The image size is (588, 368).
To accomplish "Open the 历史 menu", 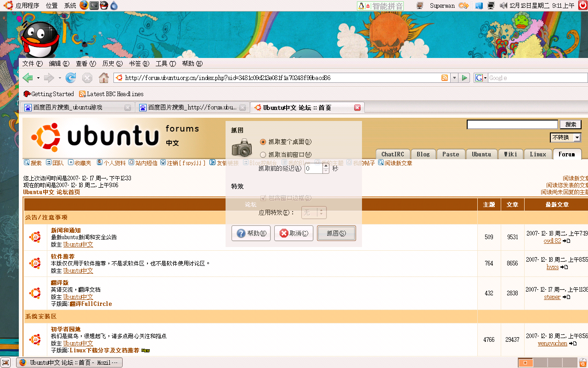I will click(x=113, y=63).
